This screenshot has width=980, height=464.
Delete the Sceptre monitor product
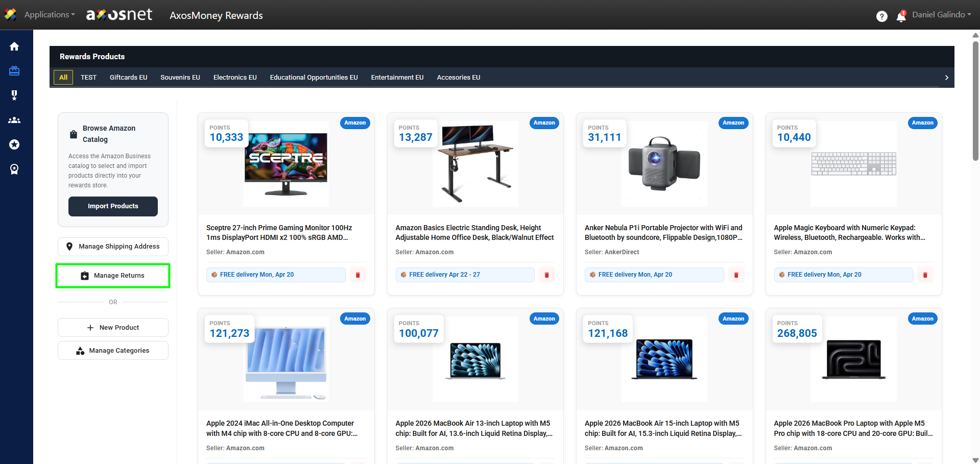click(x=357, y=275)
